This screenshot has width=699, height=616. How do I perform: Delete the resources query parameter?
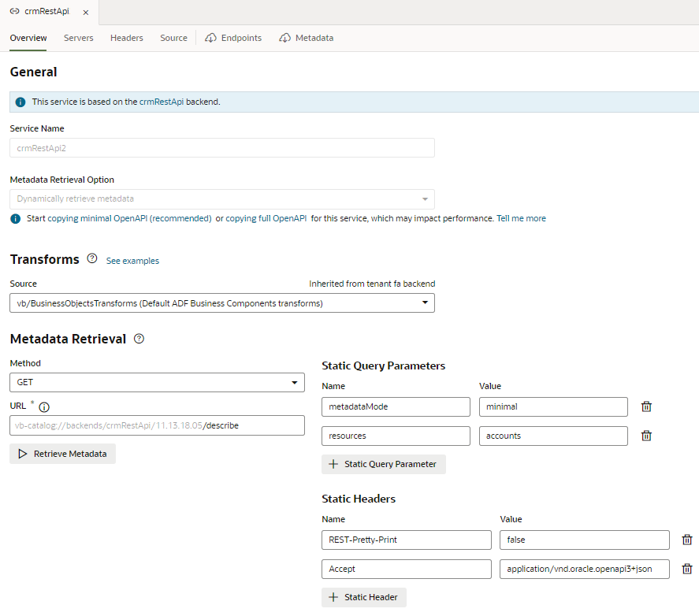[x=646, y=436]
